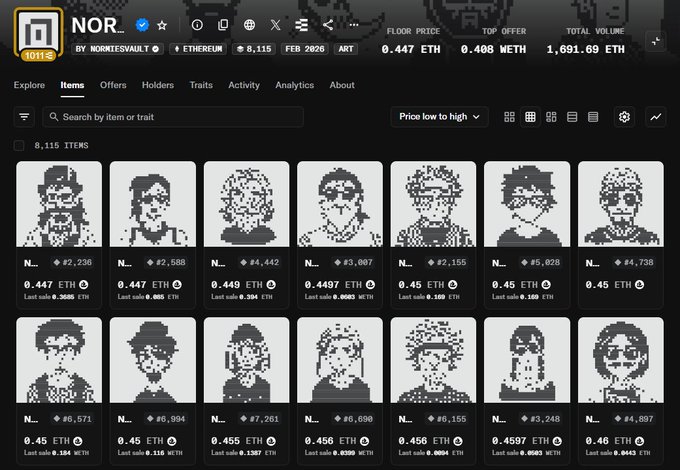Open the collection info icon
This screenshot has width=680, height=470.
point(197,25)
